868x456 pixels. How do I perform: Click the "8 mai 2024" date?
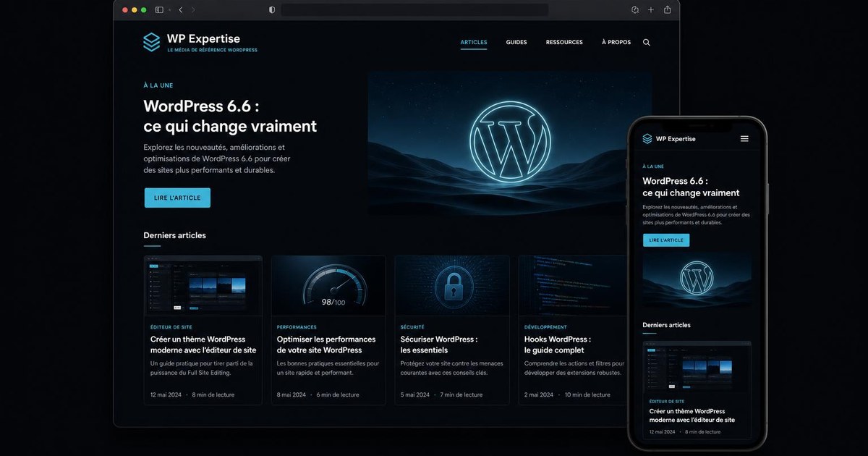(x=292, y=395)
